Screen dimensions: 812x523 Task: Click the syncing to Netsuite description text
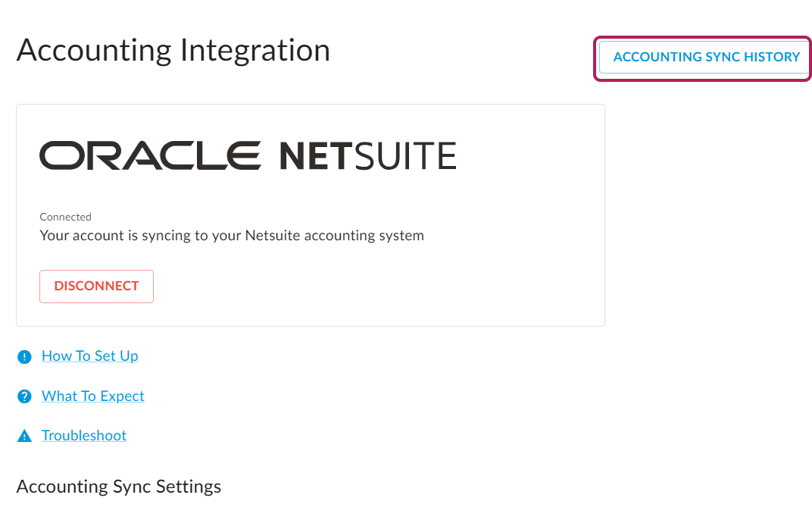point(231,236)
